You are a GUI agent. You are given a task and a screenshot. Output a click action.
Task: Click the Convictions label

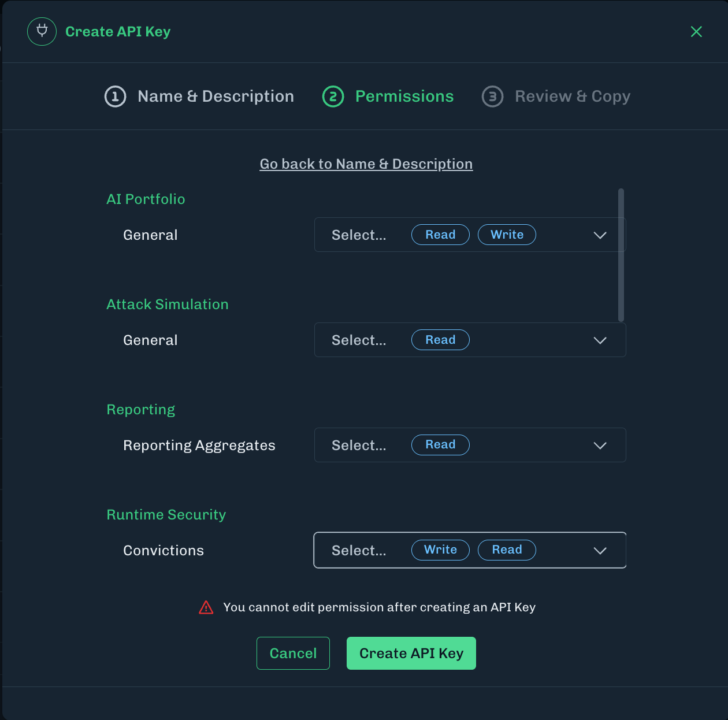tap(164, 551)
